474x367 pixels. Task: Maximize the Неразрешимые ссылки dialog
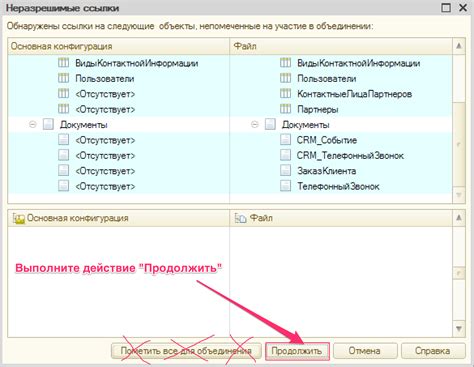coord(446,8)
